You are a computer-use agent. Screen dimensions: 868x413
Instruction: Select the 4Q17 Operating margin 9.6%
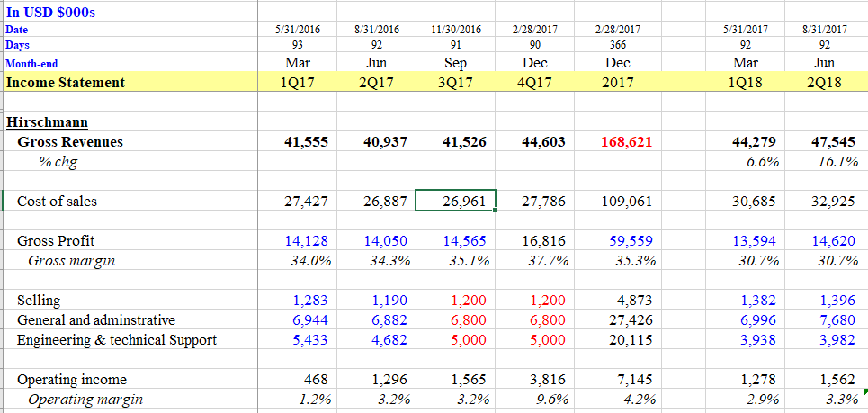tap(550, 400)
